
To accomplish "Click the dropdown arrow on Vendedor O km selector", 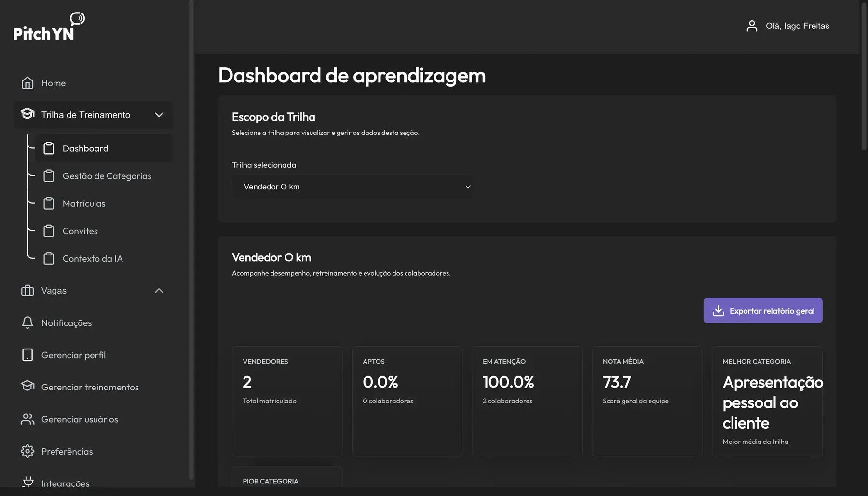I will [468, 187].
